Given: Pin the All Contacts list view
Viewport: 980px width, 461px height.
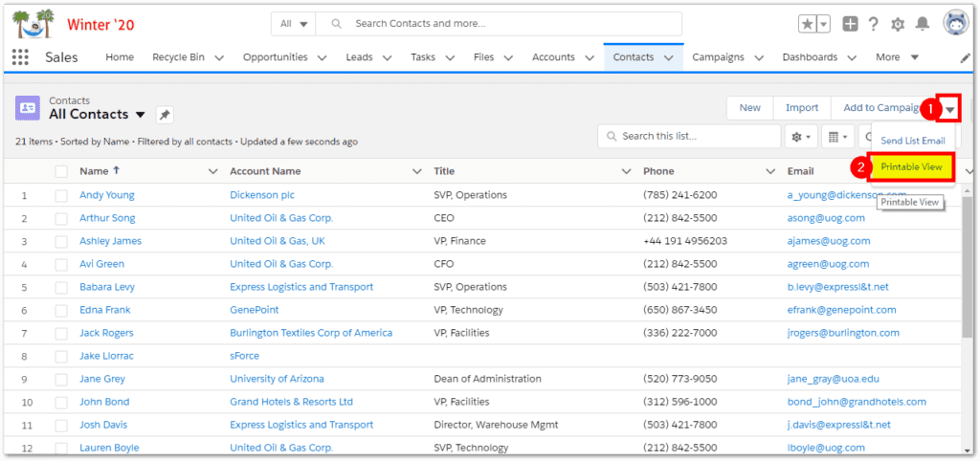Looking at the screenshot, I should [165, 115].
